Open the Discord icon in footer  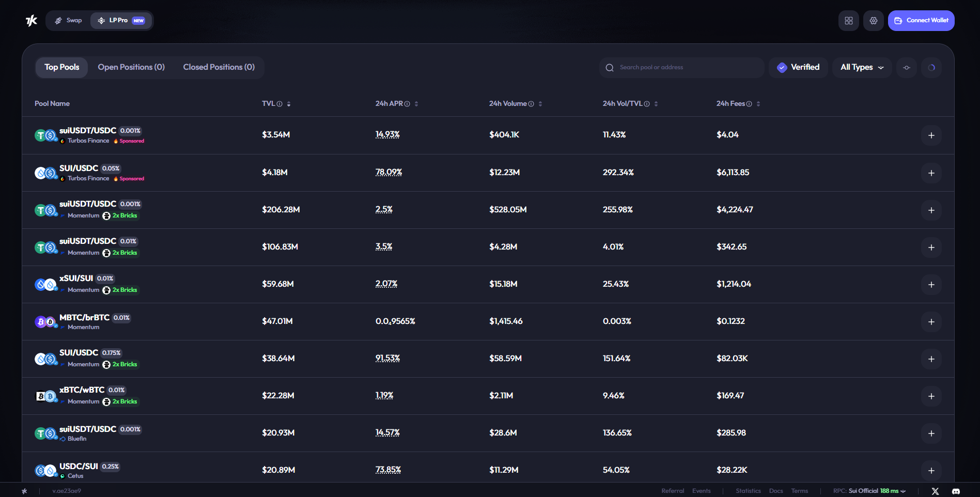tap(955, 491)
